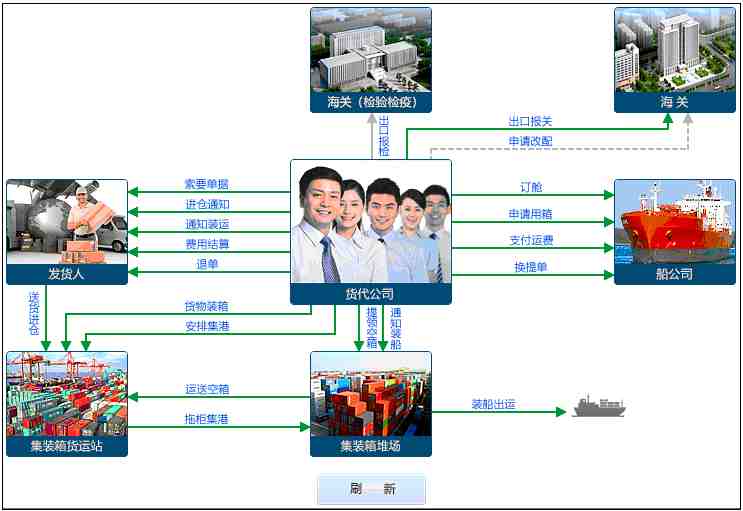Click the 集装箱货运站 caption bar

pyautogui.click(x=67, y=446)
